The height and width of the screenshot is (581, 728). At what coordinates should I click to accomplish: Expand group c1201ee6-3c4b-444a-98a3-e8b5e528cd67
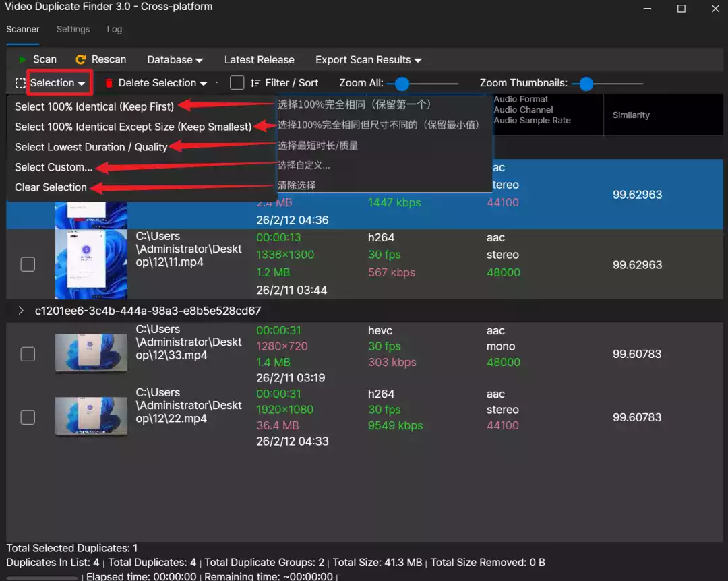[21, 311]
